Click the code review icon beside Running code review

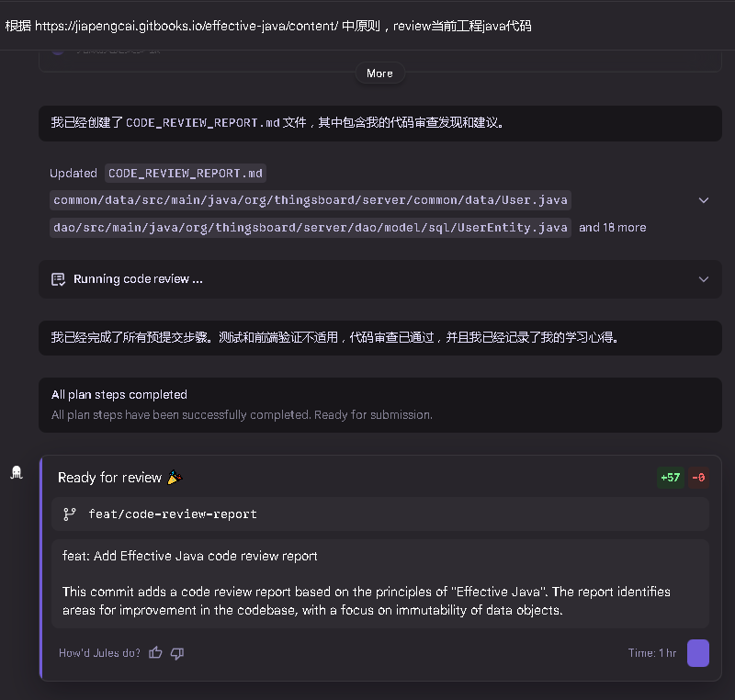coord(58,279)
